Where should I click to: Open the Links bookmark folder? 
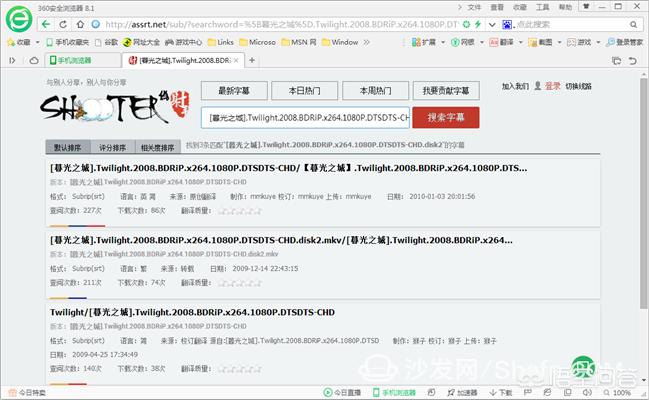[221, 42]
